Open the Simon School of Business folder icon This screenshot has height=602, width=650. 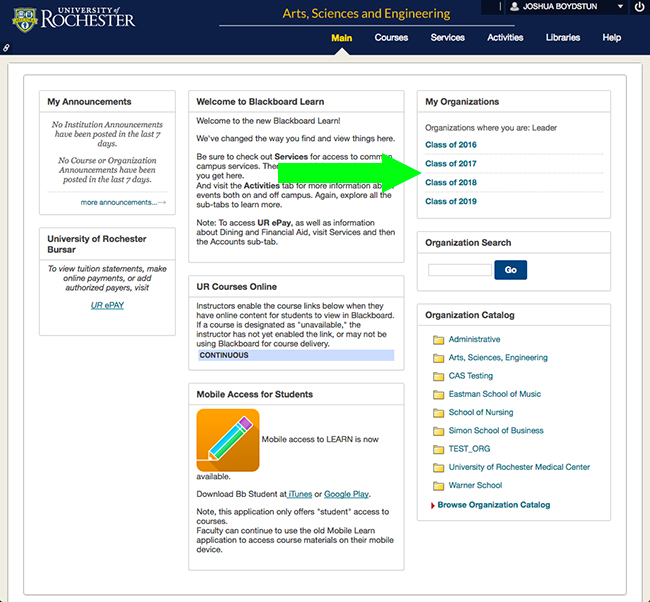pos(438,431)
